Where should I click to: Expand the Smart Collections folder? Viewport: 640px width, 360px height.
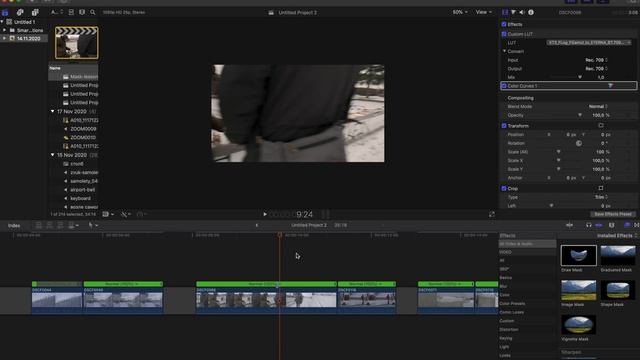click(x=5, y=30)
